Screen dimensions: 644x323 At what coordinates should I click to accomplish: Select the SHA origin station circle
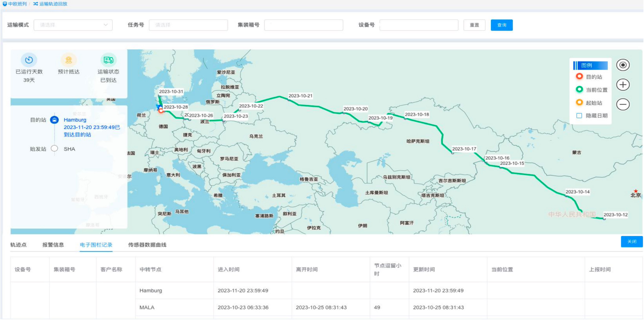54,149
